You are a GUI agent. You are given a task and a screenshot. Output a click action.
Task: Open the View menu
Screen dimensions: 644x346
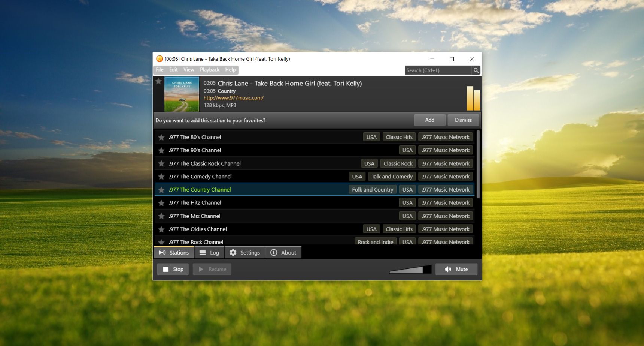pyautogui.click(x=189, y=70)
